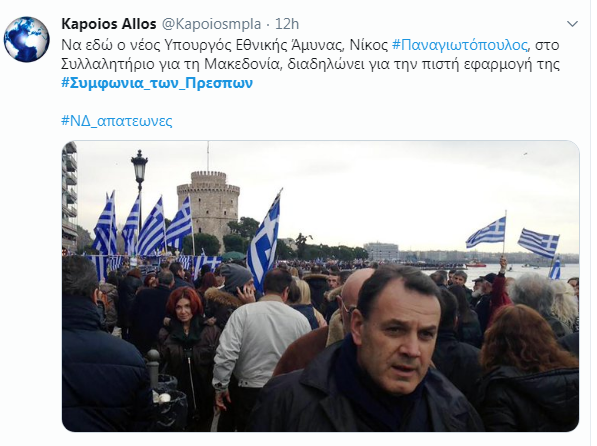Image resolution: width=597 pixels, height=446 pixels.
Task: Click the raised flag near the sea
Action: (x=487, y=232)
